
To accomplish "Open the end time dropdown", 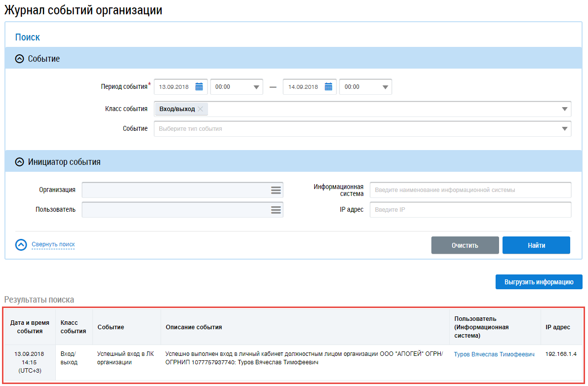I will click(385, 87).
